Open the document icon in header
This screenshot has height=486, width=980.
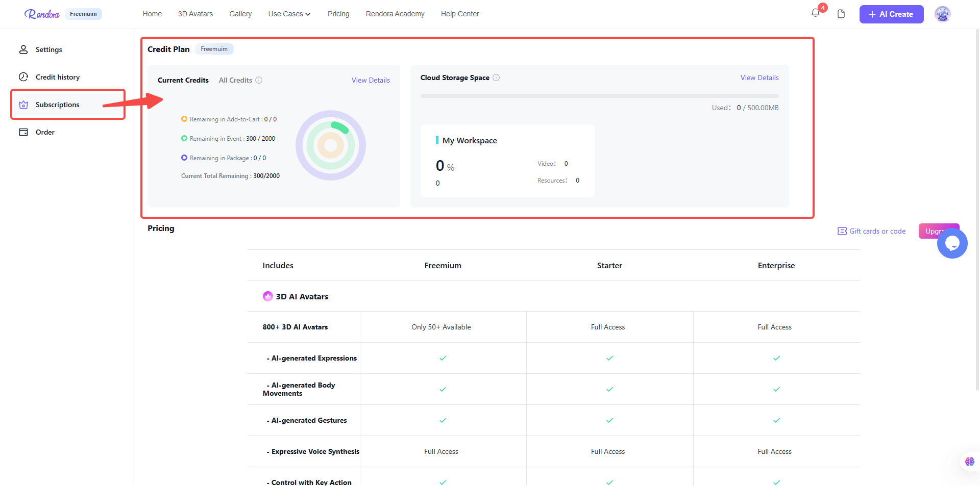pos(841,14)
